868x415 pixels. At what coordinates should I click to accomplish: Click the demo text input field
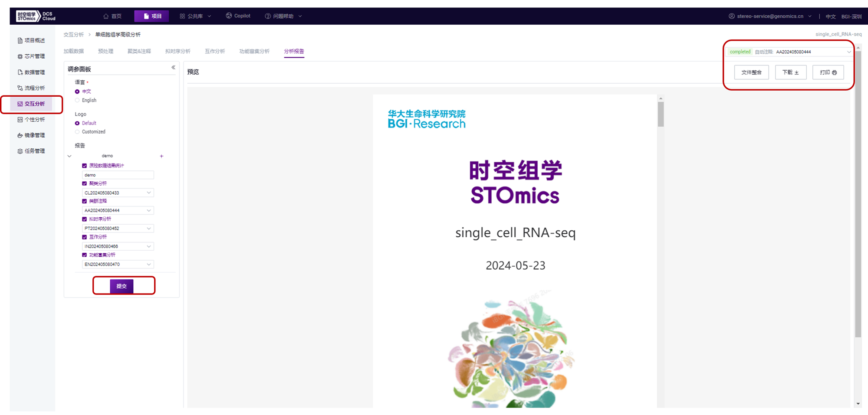coord(118,175)
